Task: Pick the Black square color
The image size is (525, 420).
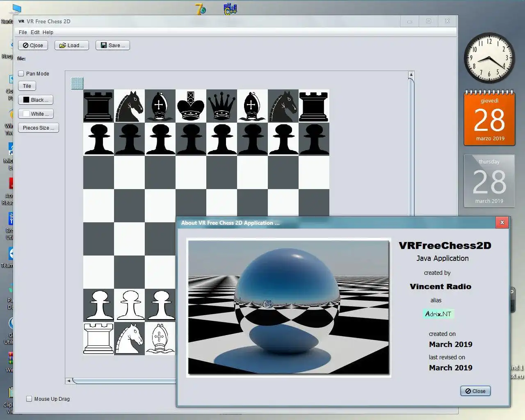Action: click(x=36, y=100)
